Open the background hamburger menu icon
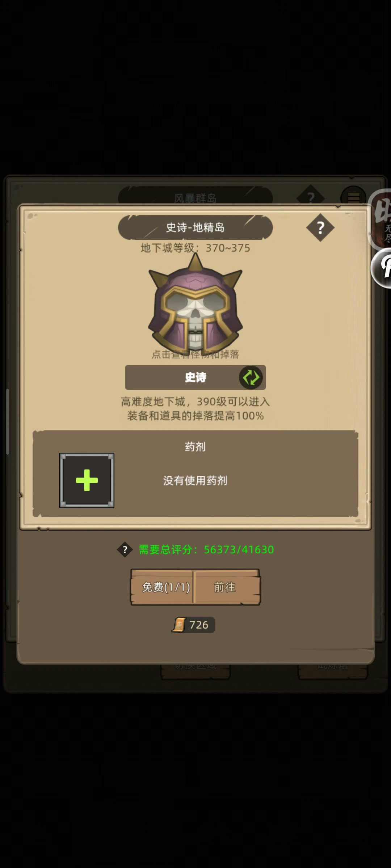 click(x=353, y=198)
